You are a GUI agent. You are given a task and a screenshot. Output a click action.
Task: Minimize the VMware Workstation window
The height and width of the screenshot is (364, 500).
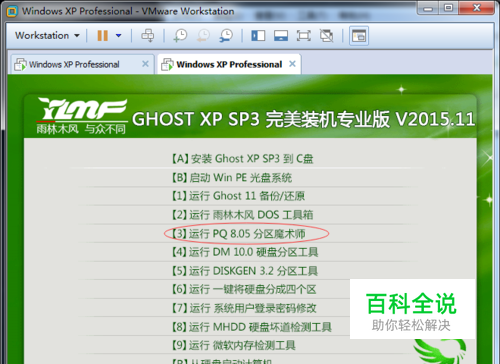click(x=429, y=8)
